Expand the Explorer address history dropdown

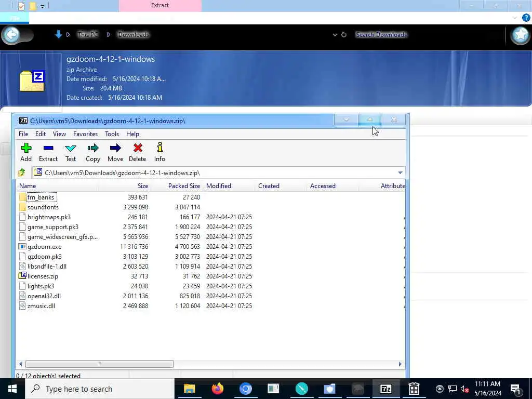coord(335,35)
